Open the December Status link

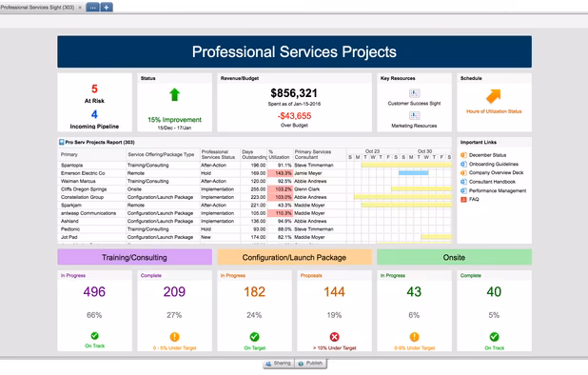(x=487, y=155)
